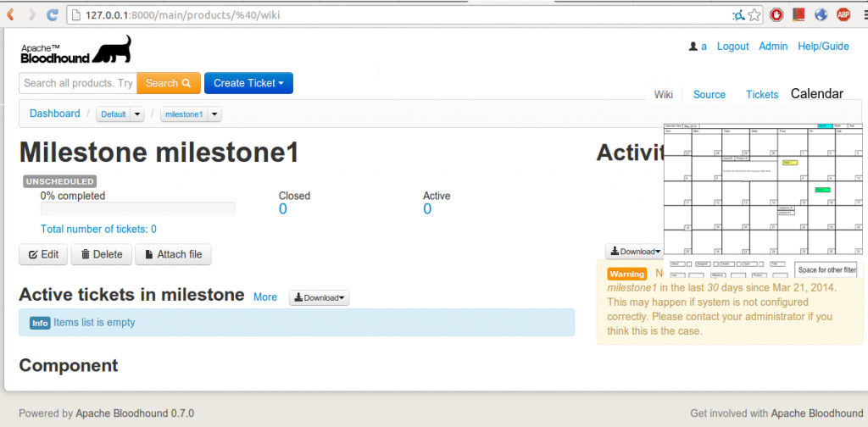The width and height of the screenshot is (868, 427).
Task: Expand the Default product dropdown arrow
Action: click(135, 114)
